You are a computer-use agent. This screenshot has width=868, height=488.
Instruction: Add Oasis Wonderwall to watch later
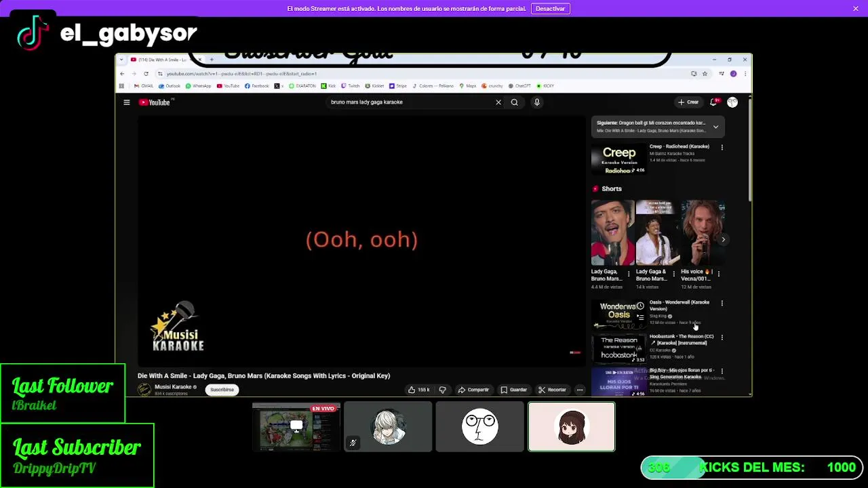point(640,306)
